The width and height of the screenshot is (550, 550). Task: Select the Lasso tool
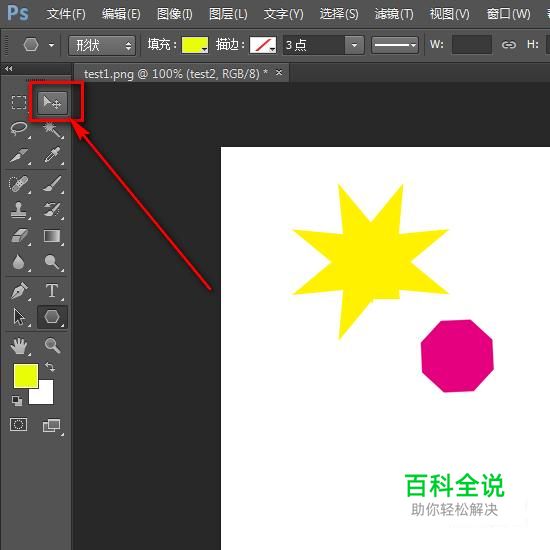(x=19, y=129)
